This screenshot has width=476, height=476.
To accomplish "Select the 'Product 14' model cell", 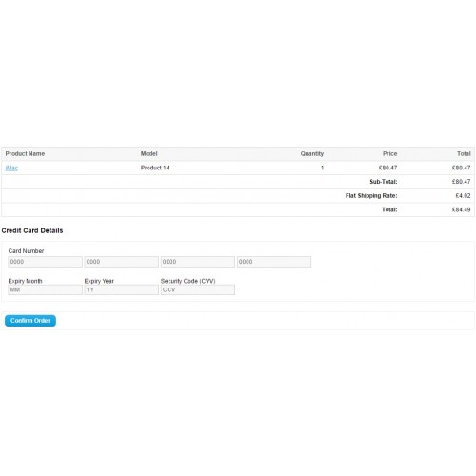I will 155,168.
